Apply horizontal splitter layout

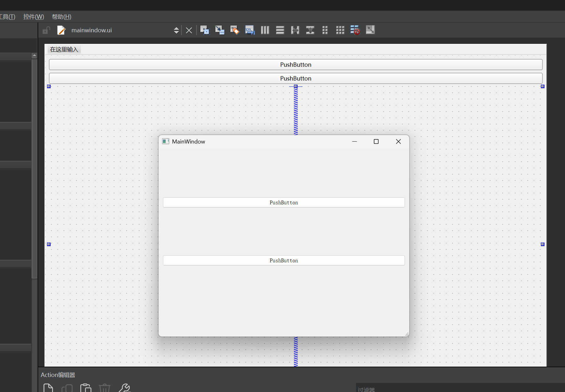(295, 30)
